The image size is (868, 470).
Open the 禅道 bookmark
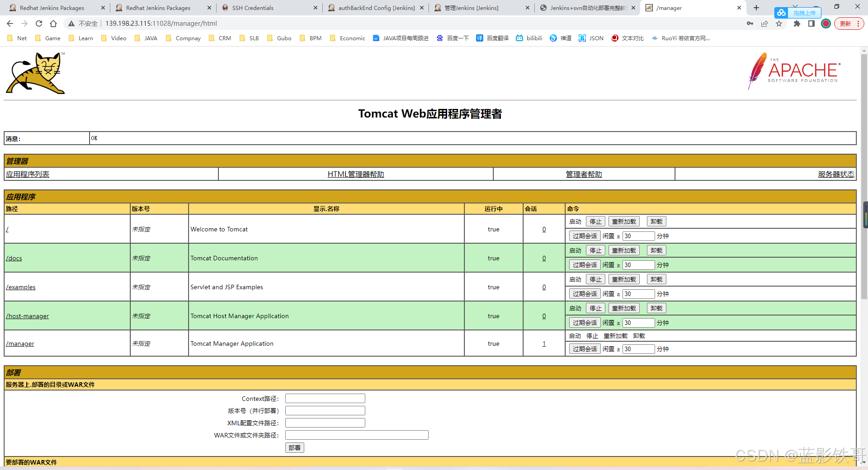pyautogui.click(x=561, y=38)
